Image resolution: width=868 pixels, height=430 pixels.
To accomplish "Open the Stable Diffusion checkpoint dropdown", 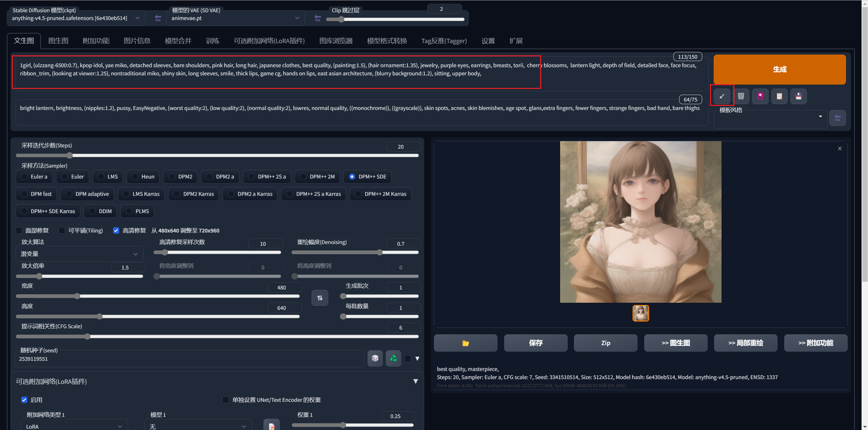I will (76, 18).
